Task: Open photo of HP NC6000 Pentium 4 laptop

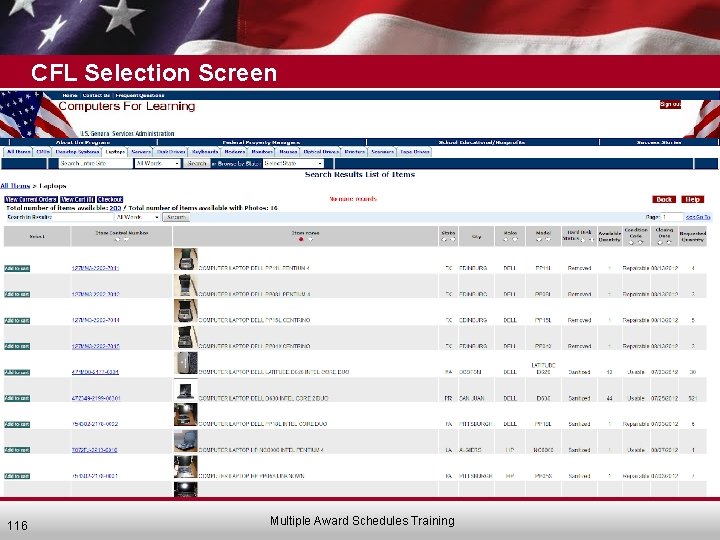Action: (186, 441)
